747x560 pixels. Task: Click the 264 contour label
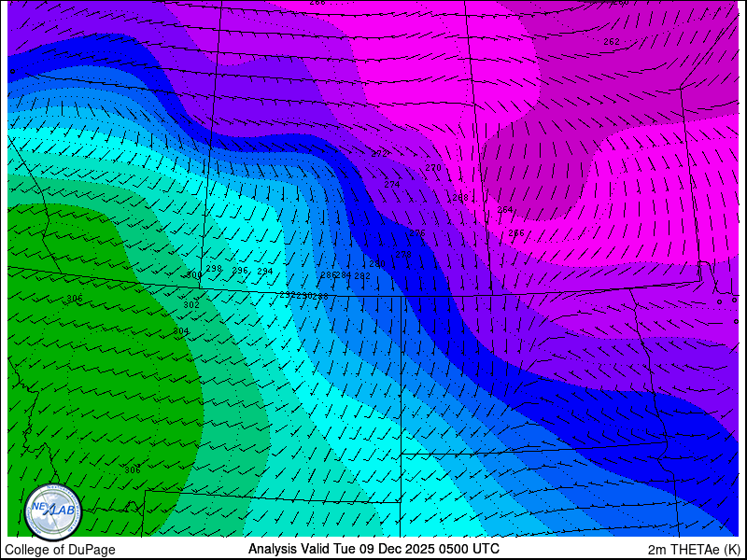point(505,209)
